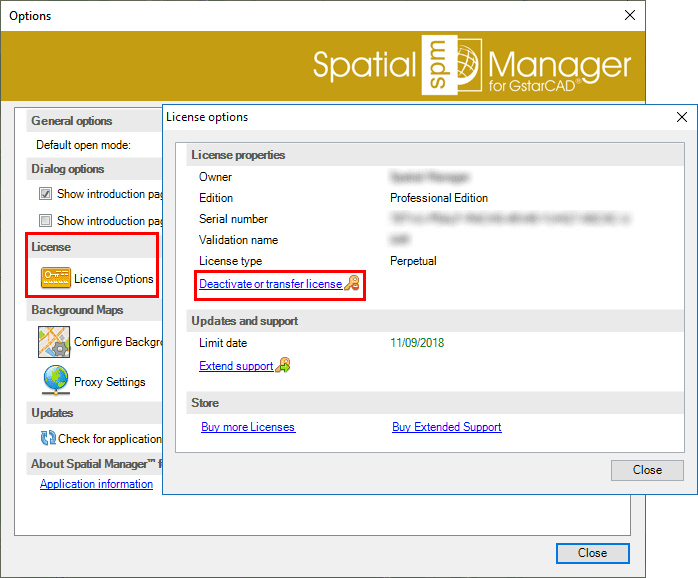Follow the Extend support link
This screenshot has height=578, width=698.
pyautogui.click(x=236, y=366)
